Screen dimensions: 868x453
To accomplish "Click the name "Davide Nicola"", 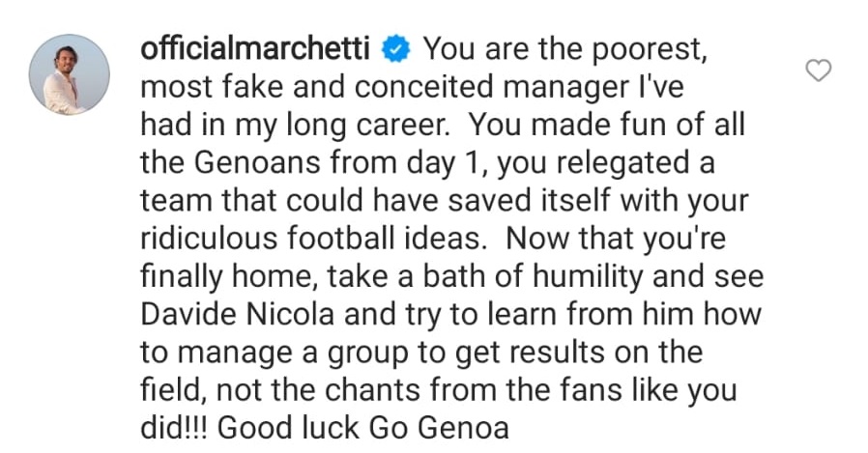I will coord(254,314).
